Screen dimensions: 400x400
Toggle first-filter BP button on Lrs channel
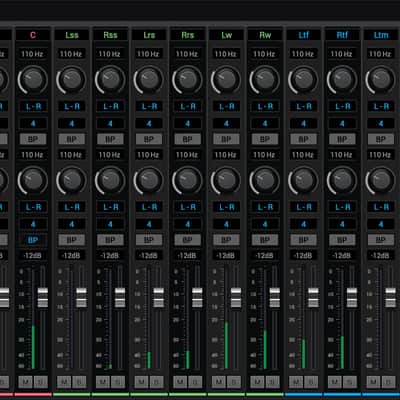149,139
